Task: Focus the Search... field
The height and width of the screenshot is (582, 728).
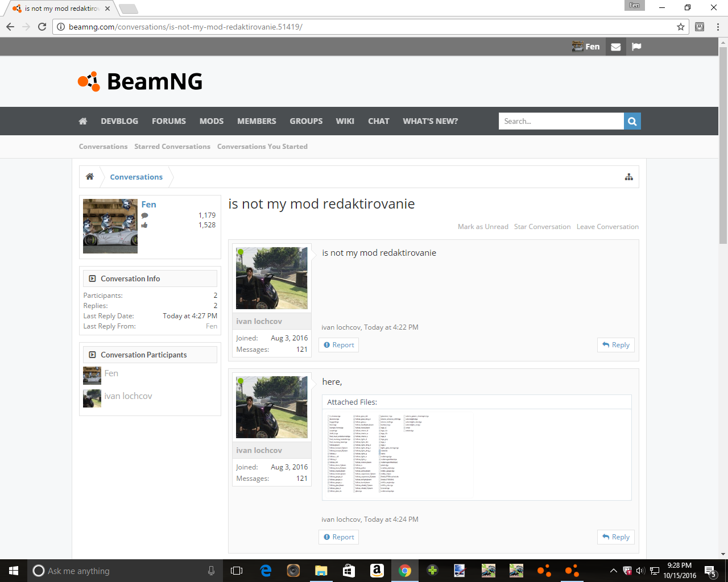Action: [x=561, y=121]
